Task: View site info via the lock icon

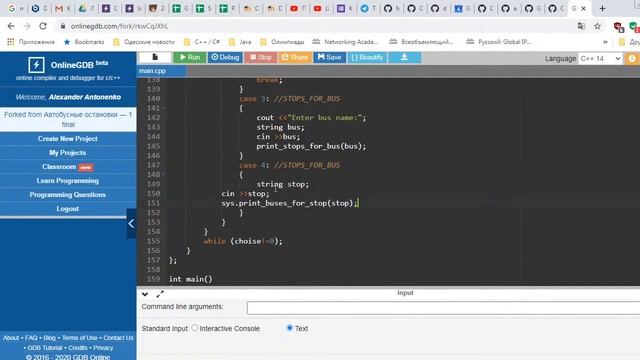Action: click(x=62, y=26)
